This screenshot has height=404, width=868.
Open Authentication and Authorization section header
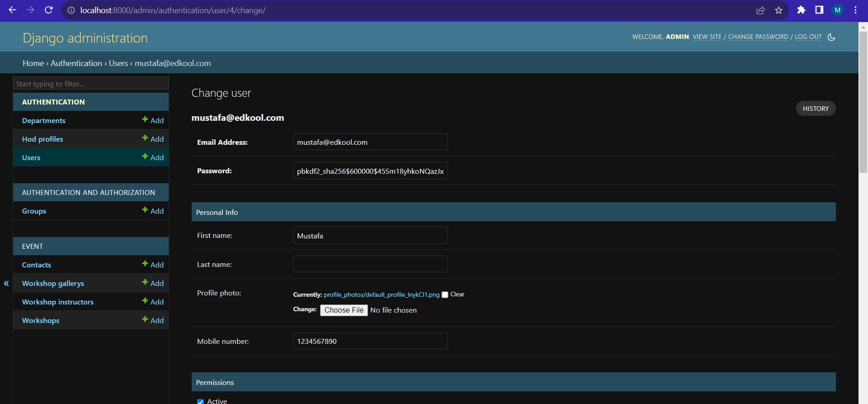[89, 192]
